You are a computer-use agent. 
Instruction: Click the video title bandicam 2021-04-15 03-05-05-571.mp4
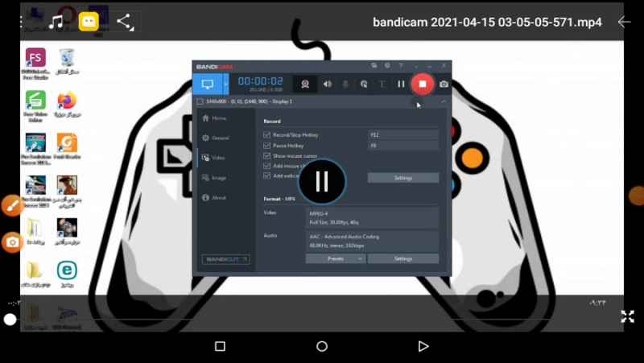coord(487,23)
